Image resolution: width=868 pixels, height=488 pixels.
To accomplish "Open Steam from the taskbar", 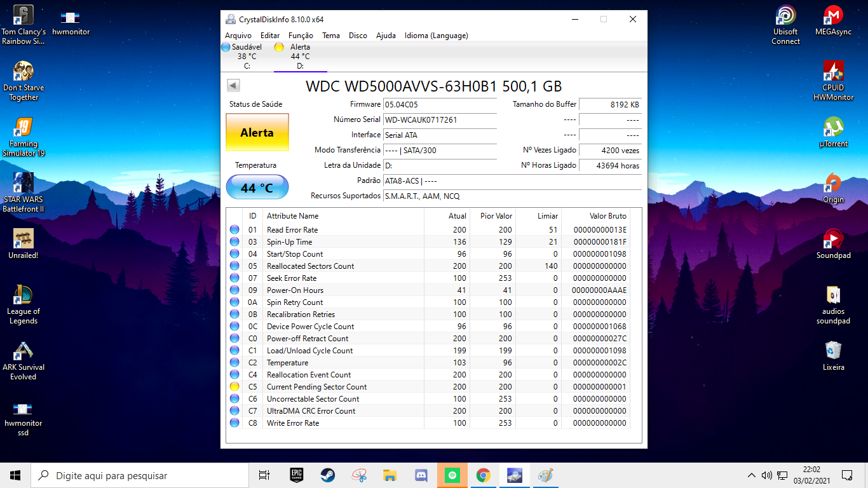I will [328, 475].
